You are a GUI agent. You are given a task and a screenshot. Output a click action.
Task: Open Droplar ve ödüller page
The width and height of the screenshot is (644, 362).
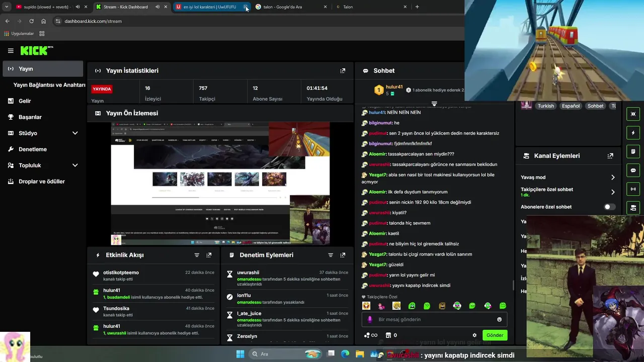pyautogui.click(x=42, y=182)
